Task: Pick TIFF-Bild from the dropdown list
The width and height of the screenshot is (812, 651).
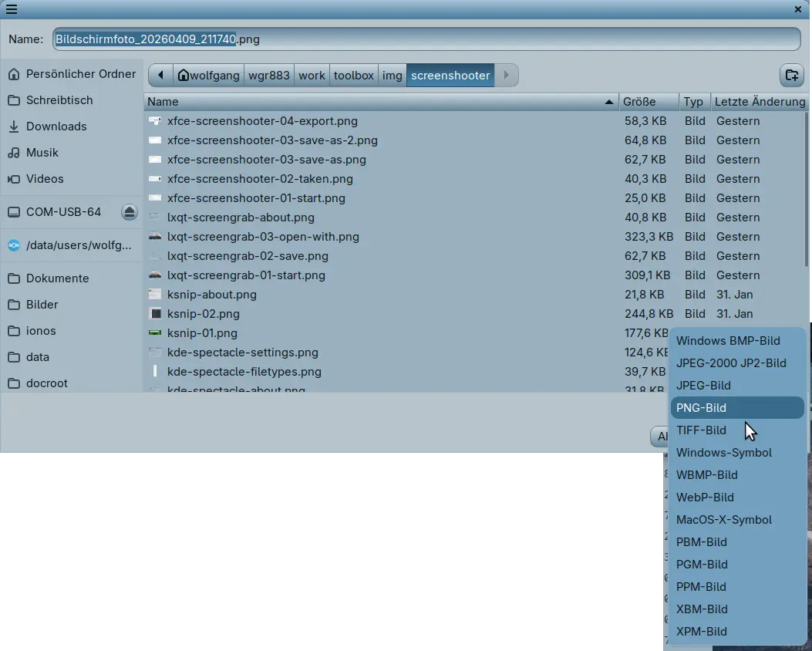Action: (x=737, y=430)
